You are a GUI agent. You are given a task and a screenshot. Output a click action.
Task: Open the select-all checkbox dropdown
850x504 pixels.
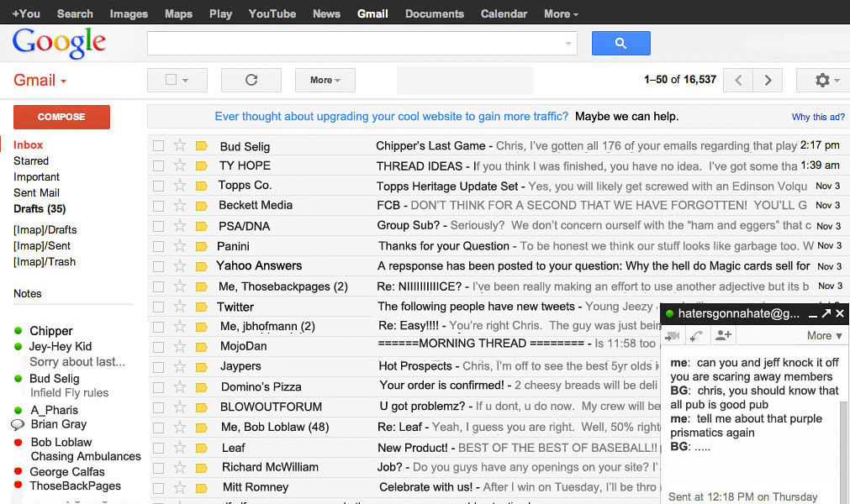186,80
